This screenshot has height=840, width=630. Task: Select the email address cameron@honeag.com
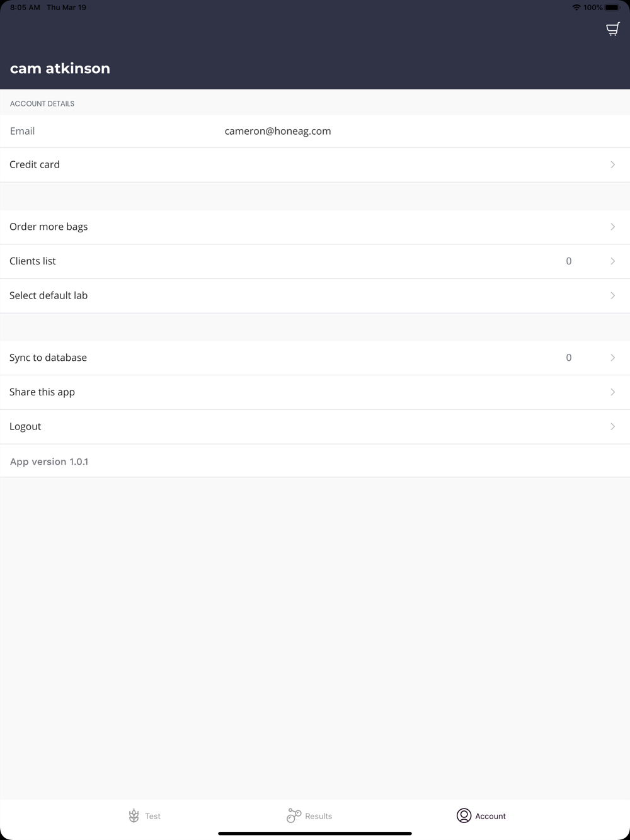tap(278, 131)
